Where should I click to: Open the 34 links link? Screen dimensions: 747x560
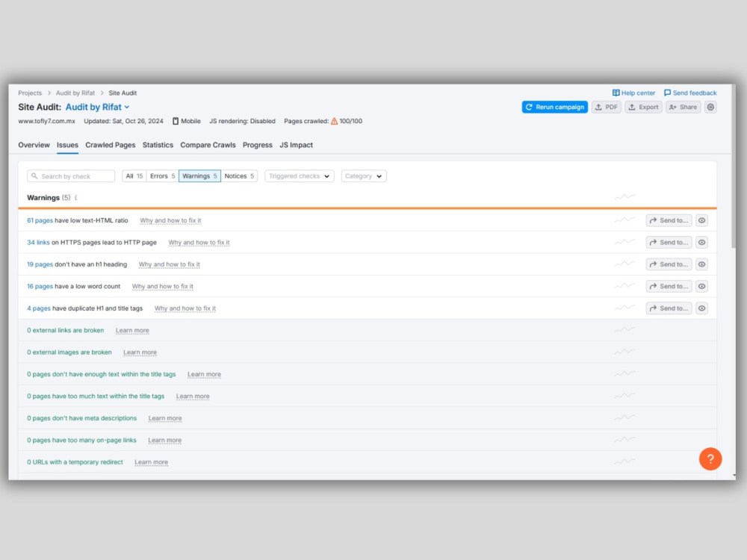(x=38, y=243)
